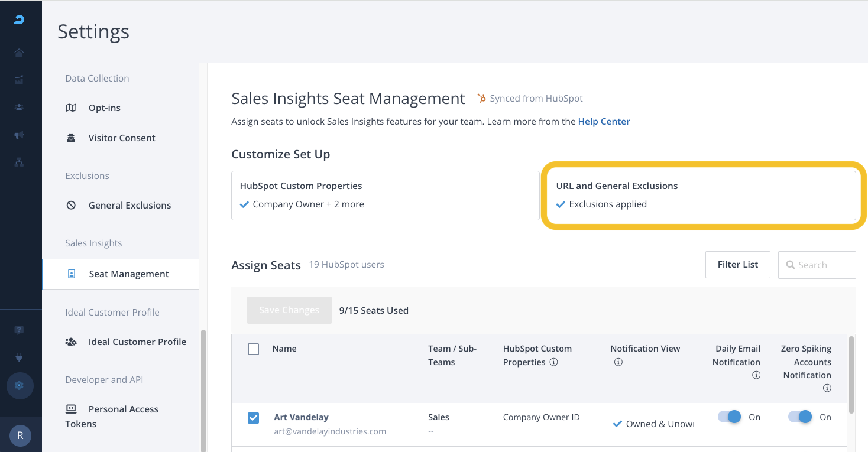The image size is (868, 452).
Task: Open the megaphone campaigns icon in sidebar
Action: tap(19, 135)
